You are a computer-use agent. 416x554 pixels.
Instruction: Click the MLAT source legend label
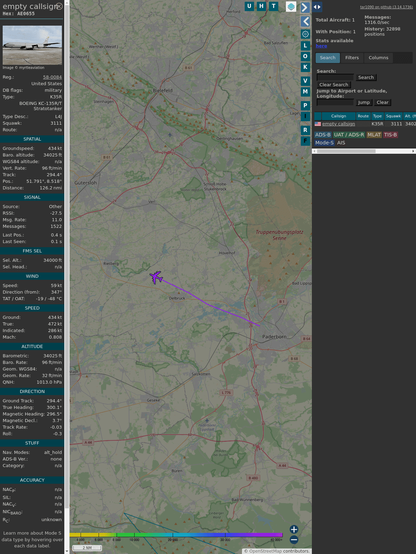[x=374, y=135]
